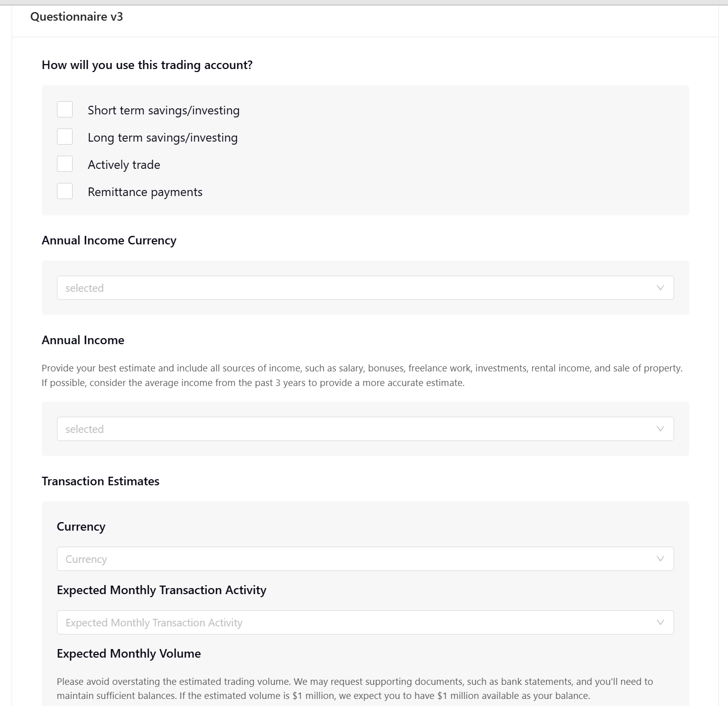Image resolution: width=728 pixels, height=706 pixels.
Task: Click the chevron in the Expected Monthly Transaction Activity box
Action: point(660,622)
